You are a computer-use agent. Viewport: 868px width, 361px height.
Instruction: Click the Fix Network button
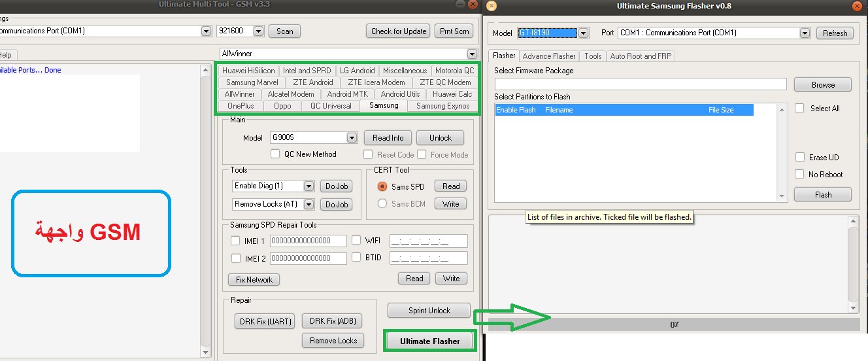pyautogui.click(x=254, y=279)
